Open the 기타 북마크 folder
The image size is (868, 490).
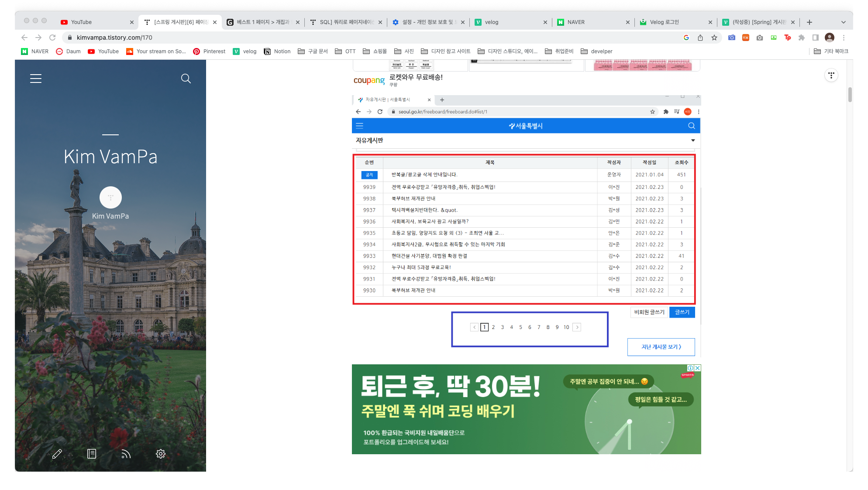click(x=831, y=51)
